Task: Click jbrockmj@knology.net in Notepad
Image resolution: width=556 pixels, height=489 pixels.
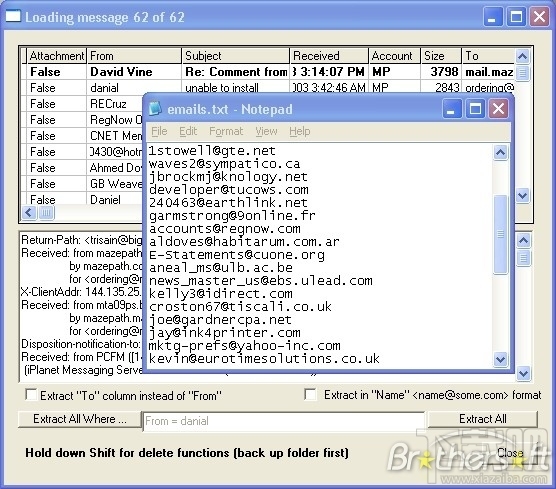Action: (x=228, y=177)
